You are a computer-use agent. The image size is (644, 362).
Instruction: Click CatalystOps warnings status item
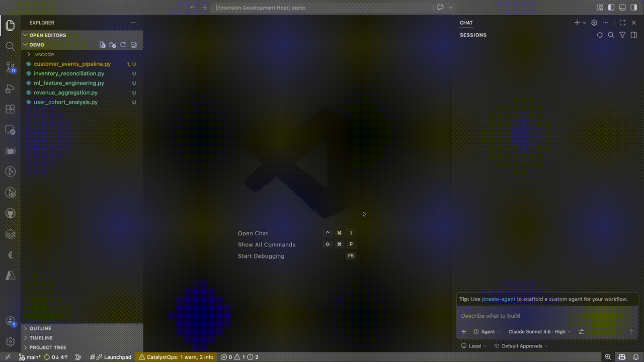click(x=176, y=357)
